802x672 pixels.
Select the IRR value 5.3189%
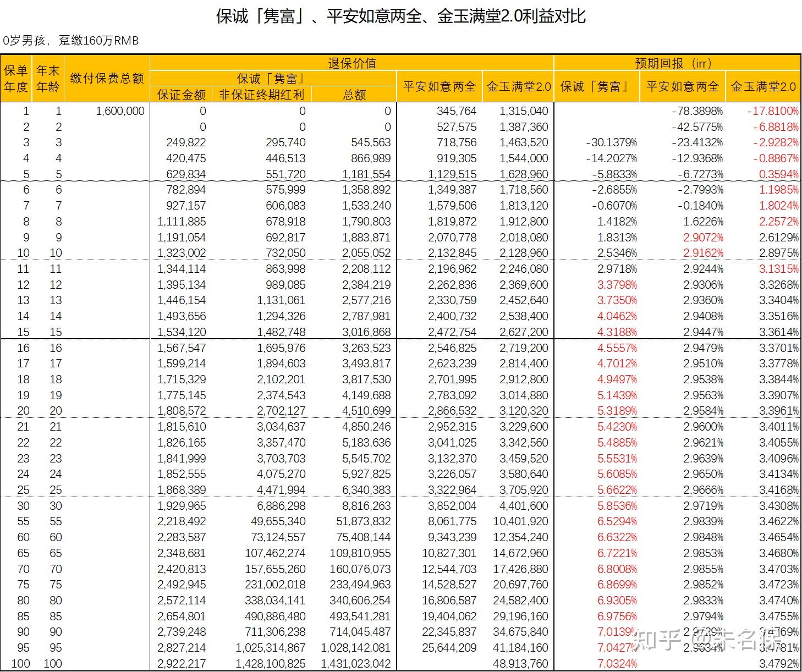tap(617, 411)
